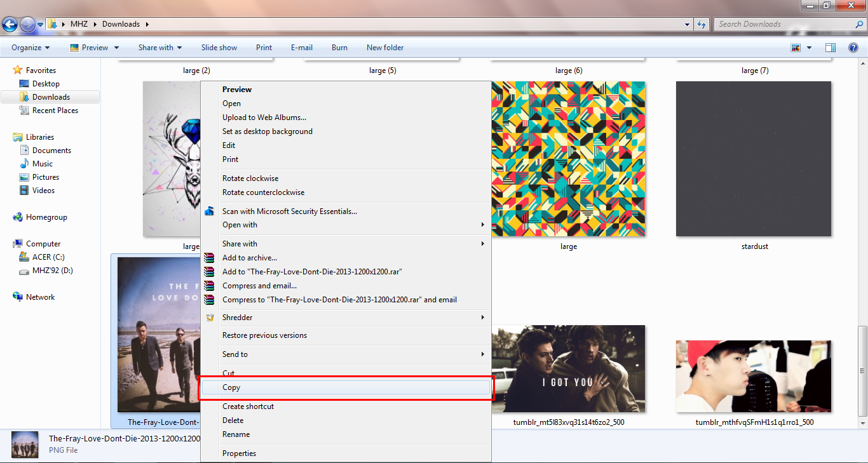Screen dimensions: 868x463
Task: Select the Homegroup icon in sidebar
Action: pyautogui.click(x=18, y=217)
